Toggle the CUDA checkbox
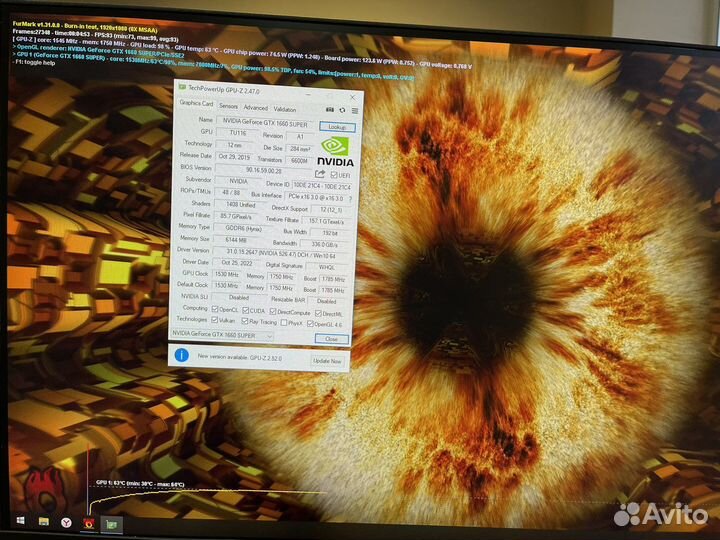The image size is (720, 540). coord(246,310)
